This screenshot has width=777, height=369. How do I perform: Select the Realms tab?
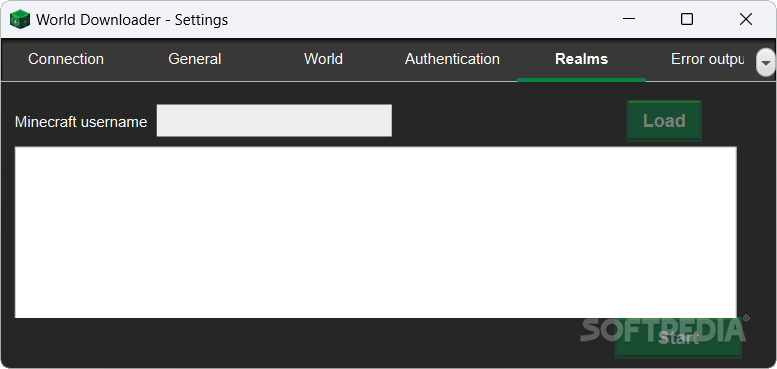[581, 59]
